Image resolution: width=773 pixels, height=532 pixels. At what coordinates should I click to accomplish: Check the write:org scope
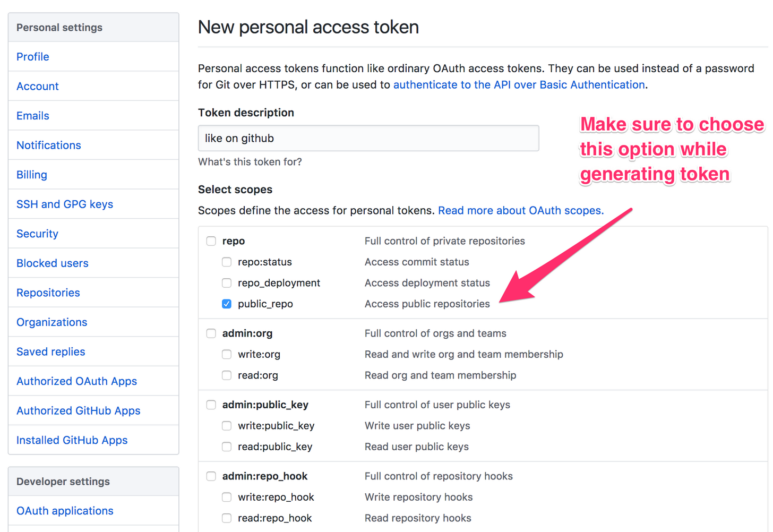227,354
